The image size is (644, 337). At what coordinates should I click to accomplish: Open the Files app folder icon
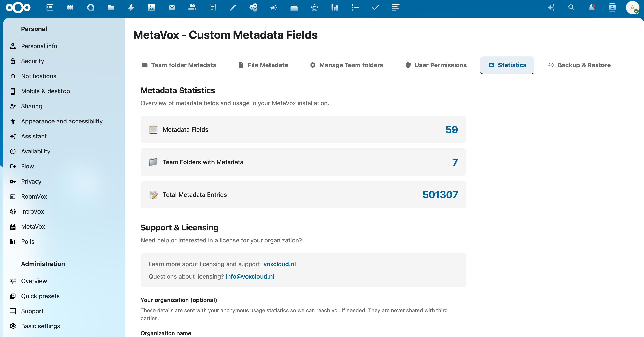[x=111, y=8]
